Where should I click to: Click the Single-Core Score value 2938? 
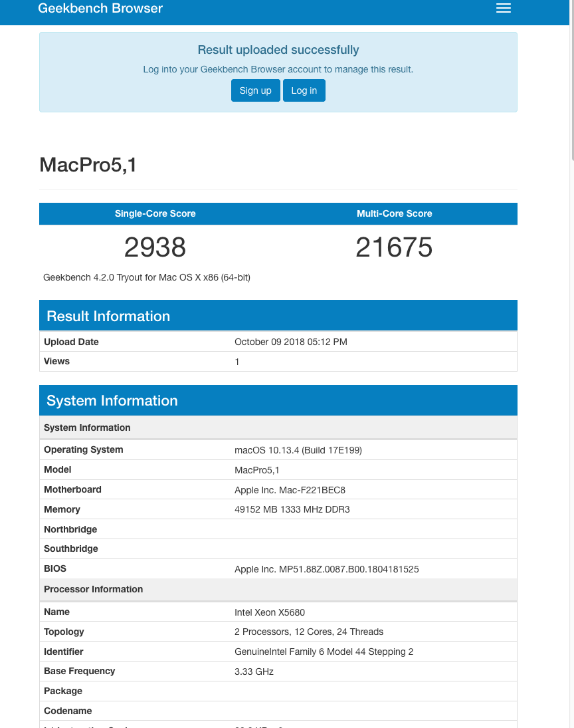click(155, 247)
